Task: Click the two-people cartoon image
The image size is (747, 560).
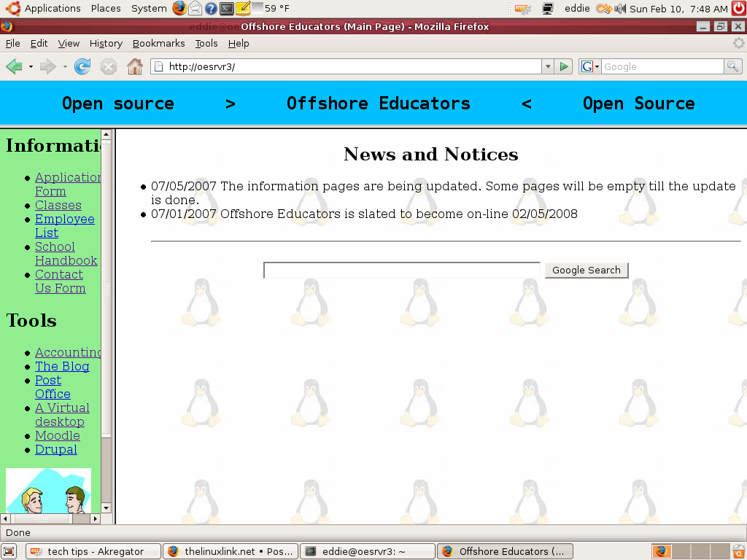Action: pos(48,491)
